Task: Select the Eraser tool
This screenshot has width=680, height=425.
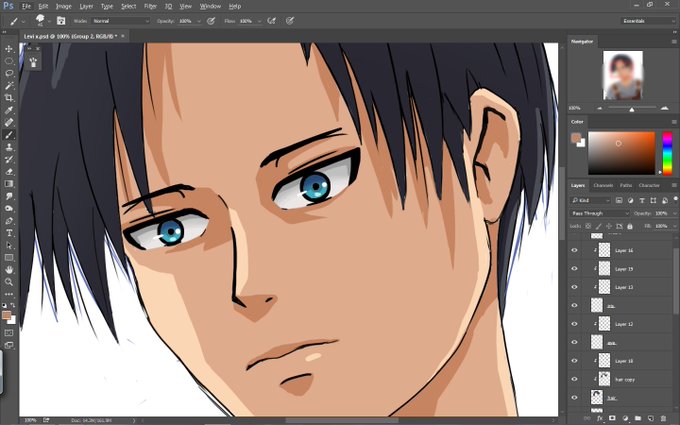Action: [x=9, y=171]
